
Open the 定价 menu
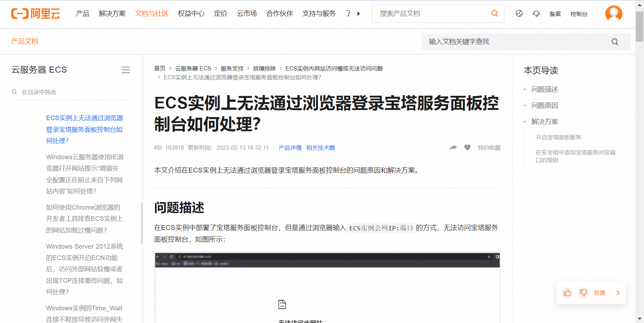[221, 14]
